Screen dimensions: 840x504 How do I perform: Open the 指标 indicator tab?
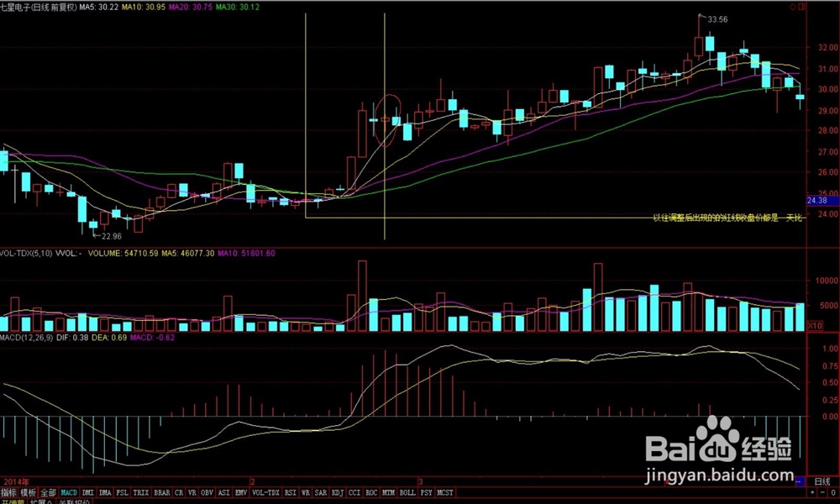pyautogui.click(x=8, y=493)
